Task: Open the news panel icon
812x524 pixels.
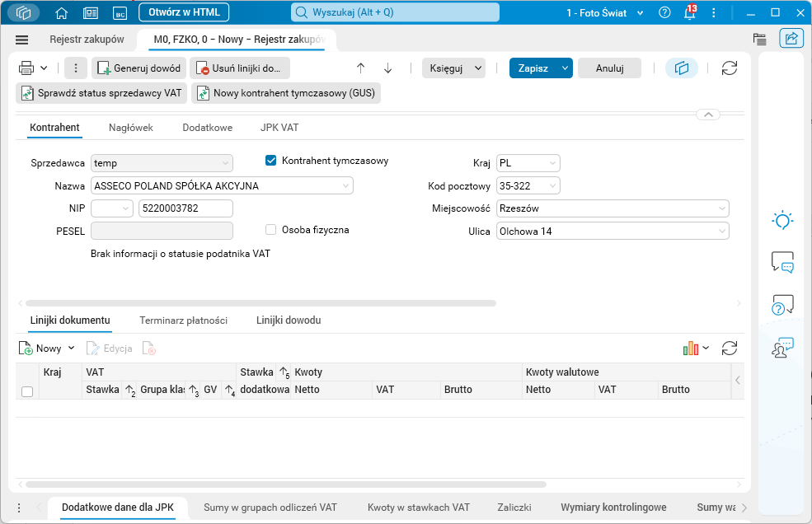Action: [x=91, y=13]
